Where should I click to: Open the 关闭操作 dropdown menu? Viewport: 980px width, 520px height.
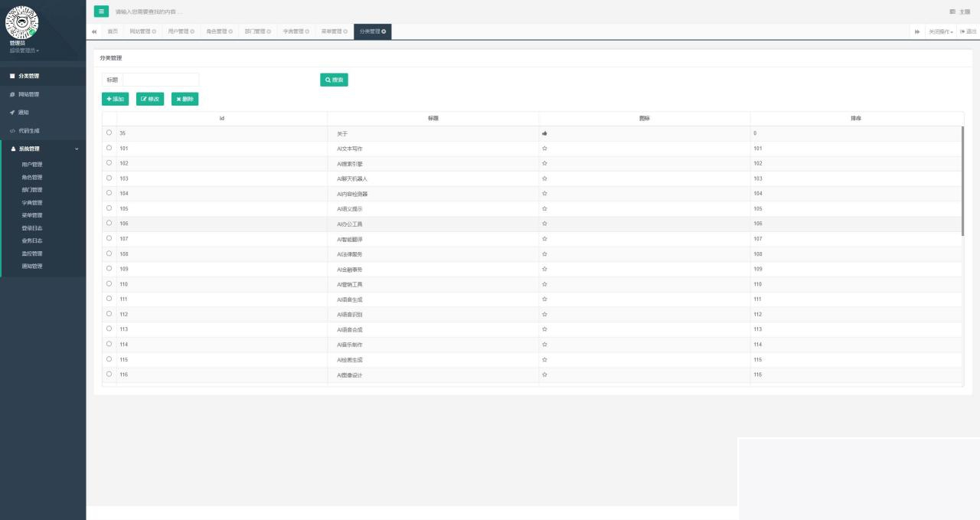941,31
